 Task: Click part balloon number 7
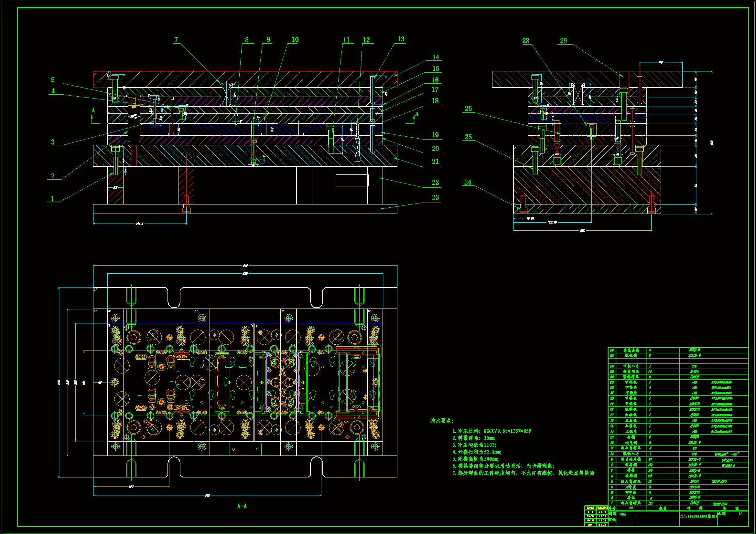coord(176,39)
